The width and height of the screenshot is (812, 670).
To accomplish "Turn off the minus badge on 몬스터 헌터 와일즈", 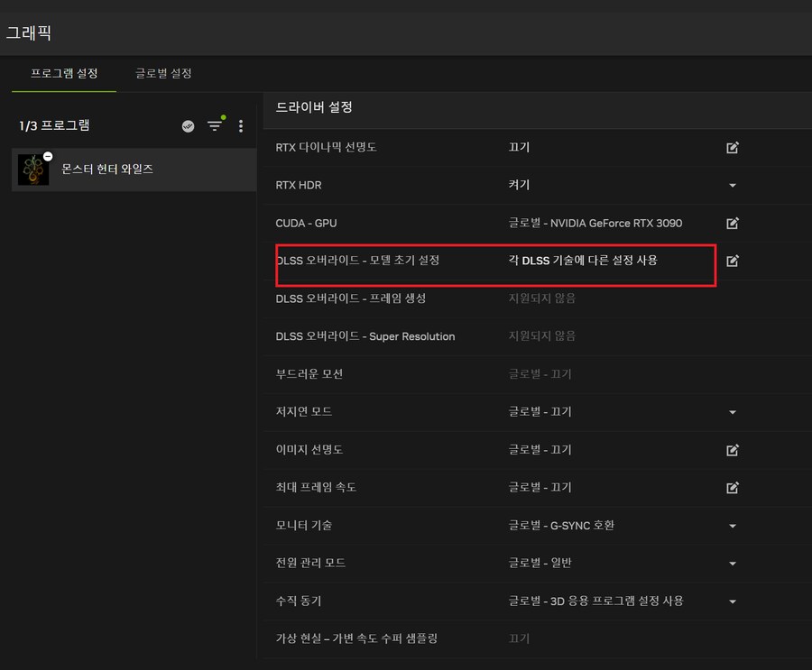I will pyautogui.click(x=48, y=155).
